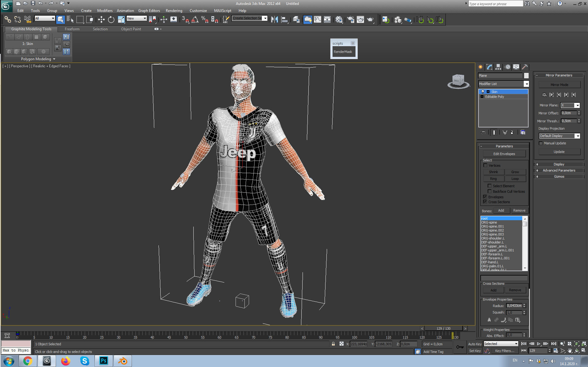Activate the Select Object tool
The width and height of the screenshot is (588, 367).
pyautogui.click(x=61, y=20)
